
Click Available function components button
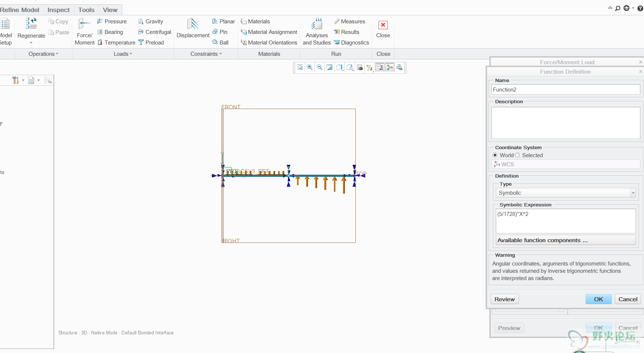(x=566, y=240)
